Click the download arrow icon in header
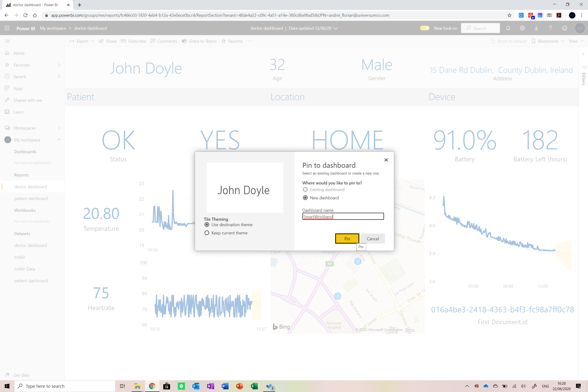 tap(536, 28)
